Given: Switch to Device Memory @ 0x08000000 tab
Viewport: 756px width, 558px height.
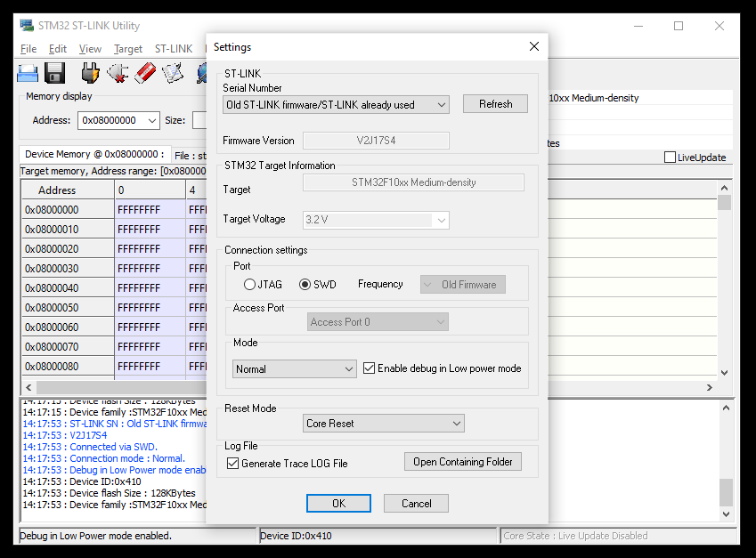Looking at the screenshot, I should pos(94,154).
